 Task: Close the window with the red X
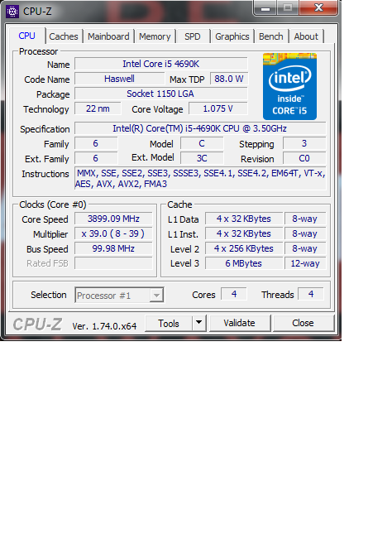318,7
